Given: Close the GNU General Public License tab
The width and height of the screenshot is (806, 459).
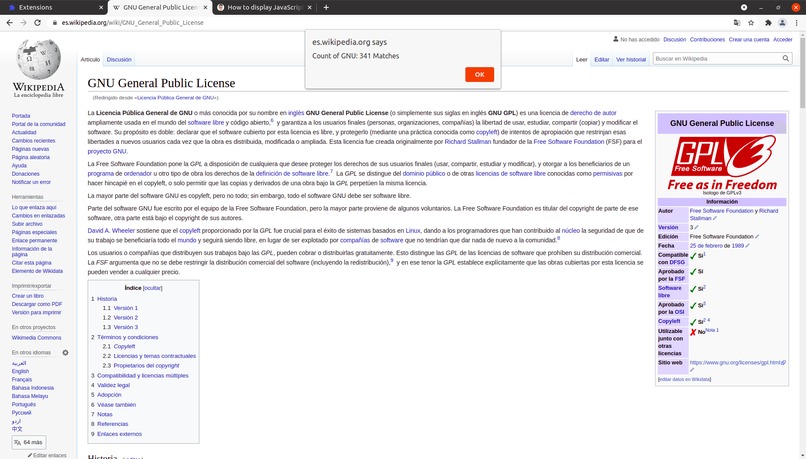Looking at the screenshot, I should [206, 7].
